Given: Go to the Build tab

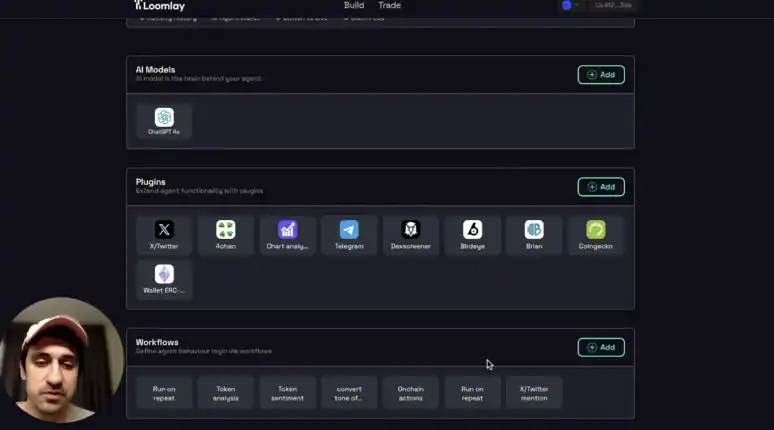Looking at the screenshot, I should pos(354,5).
